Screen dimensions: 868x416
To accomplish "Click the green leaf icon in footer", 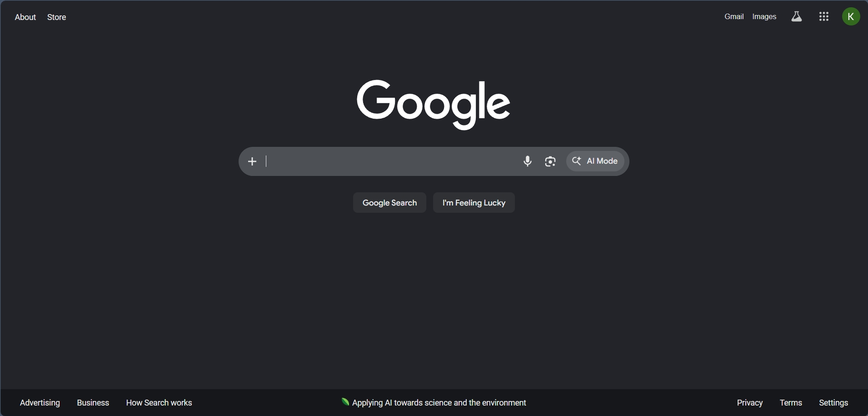I will click(345, 402).
